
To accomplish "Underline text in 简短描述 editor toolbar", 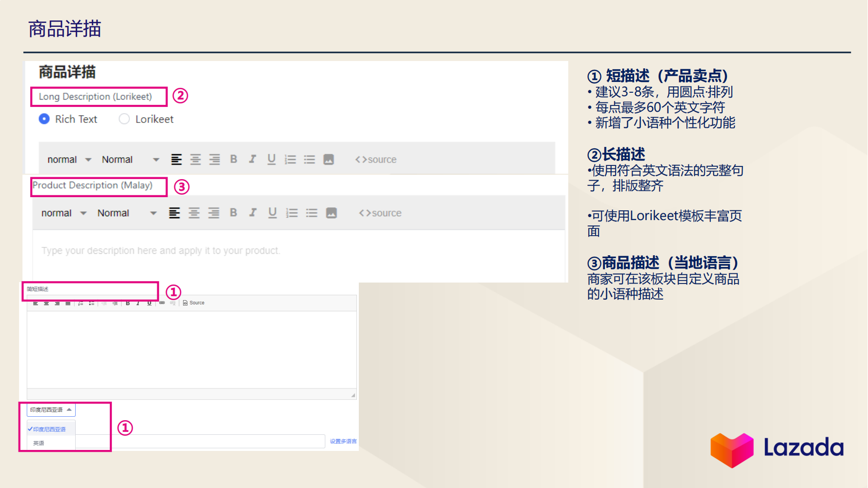I will 149,303.
